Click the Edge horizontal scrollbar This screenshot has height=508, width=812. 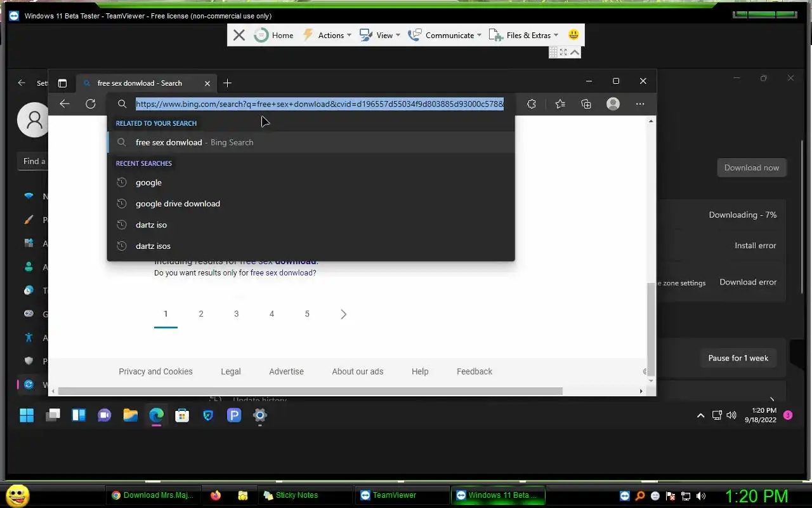coord(310,391)
